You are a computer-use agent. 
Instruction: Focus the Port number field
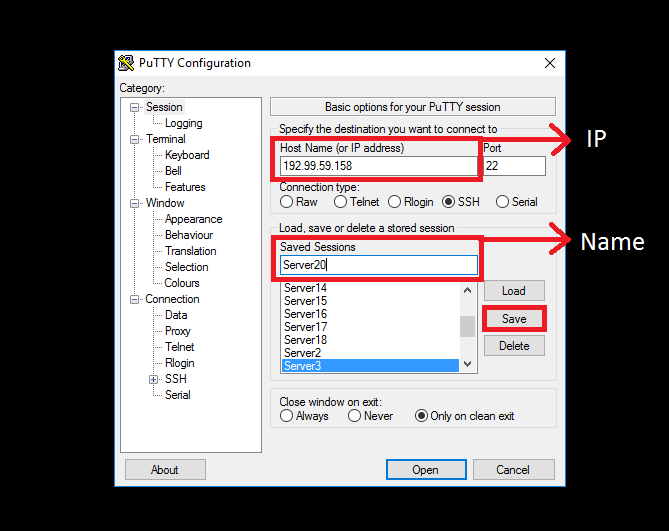point(514,166)
